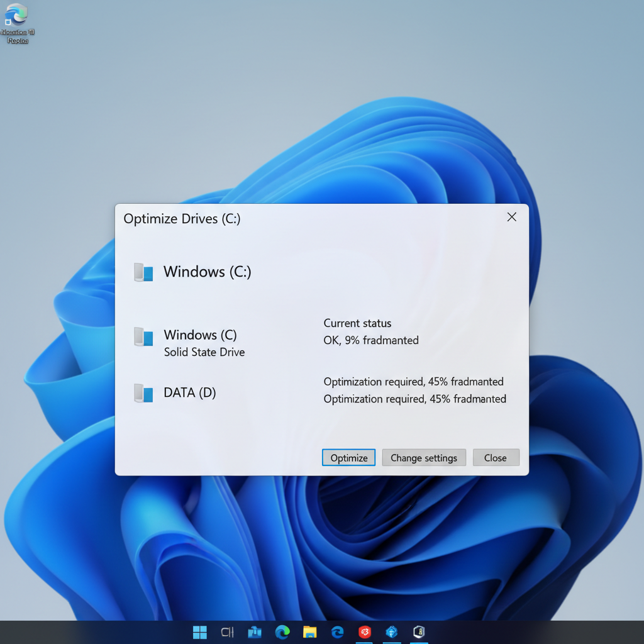Select the DATA (D) drive row
The height and width of the screenshot is (644, 644).
click(x=189, y=392)
